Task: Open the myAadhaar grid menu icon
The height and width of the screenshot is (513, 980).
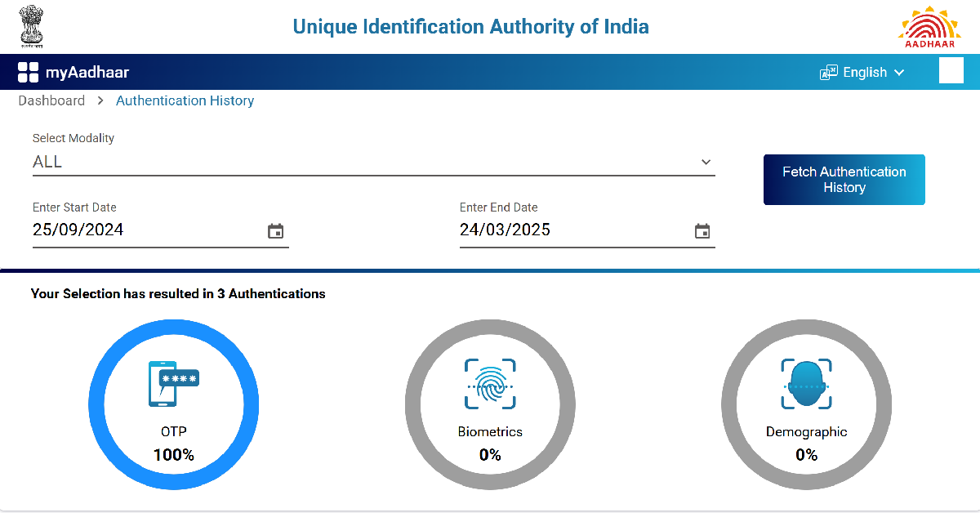Action: click(x=29, y=72)
